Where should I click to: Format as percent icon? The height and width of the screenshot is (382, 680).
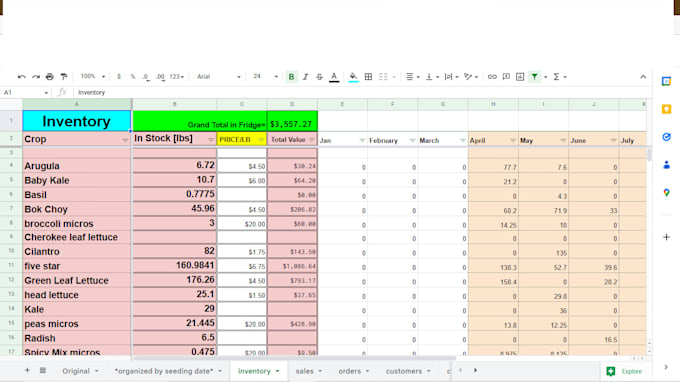click(133, 77)
